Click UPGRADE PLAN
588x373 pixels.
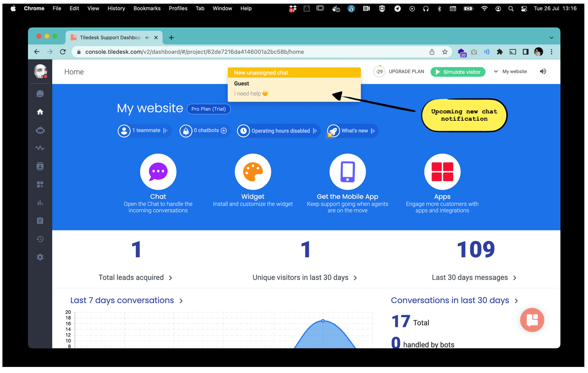tap(407, 71)
